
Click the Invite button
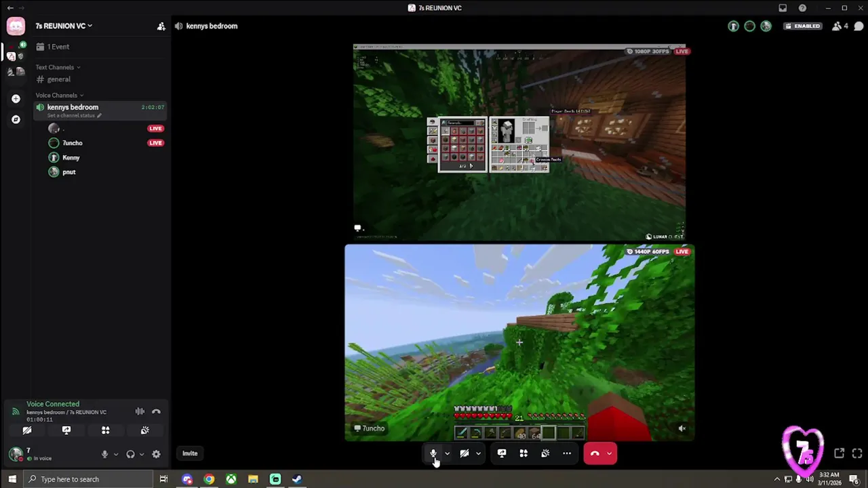point(190,453)
